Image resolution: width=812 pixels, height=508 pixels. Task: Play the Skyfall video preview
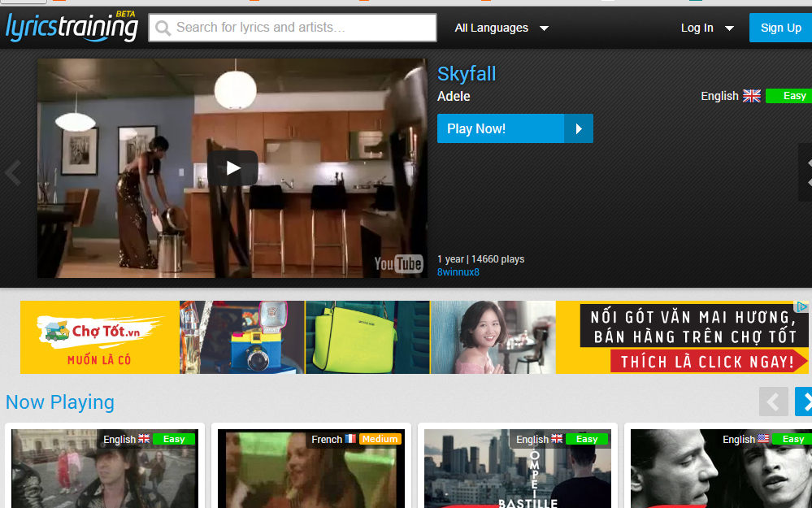pos(232,167)
